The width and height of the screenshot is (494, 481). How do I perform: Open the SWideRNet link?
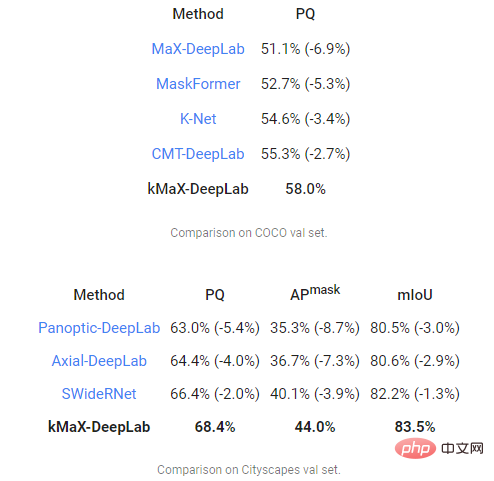click(x=99, y=394)
